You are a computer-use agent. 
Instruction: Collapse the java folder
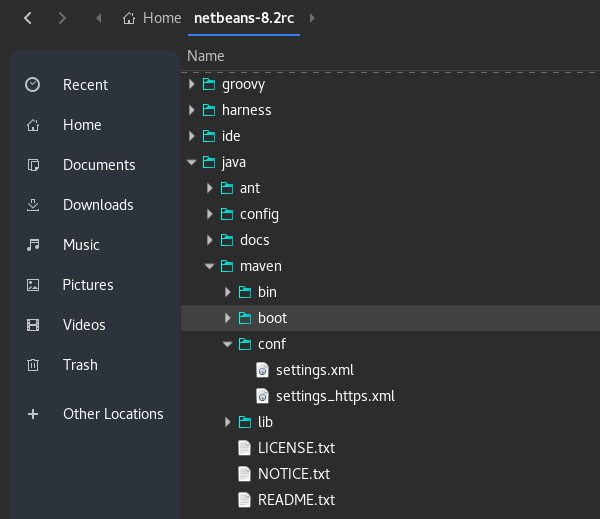pos(191,162)
